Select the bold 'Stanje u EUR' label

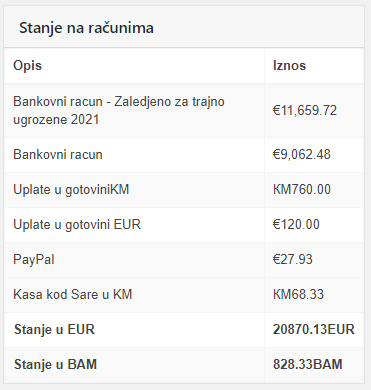point(54,329)
